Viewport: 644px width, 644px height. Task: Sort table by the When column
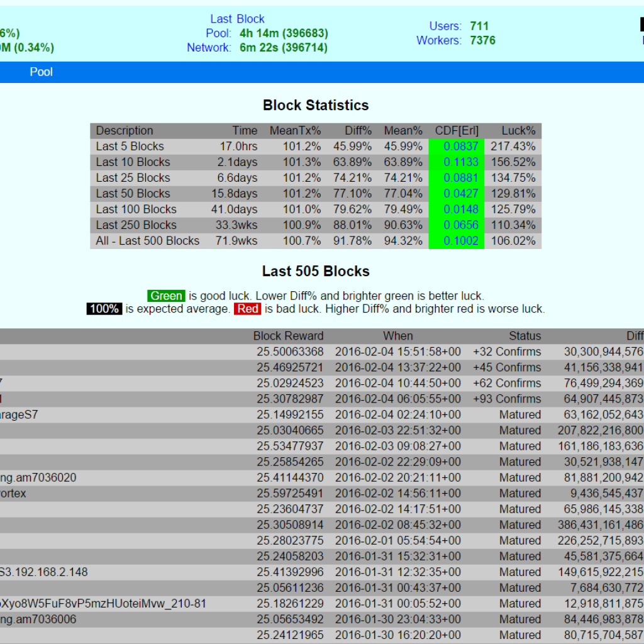tap(397, 335)
